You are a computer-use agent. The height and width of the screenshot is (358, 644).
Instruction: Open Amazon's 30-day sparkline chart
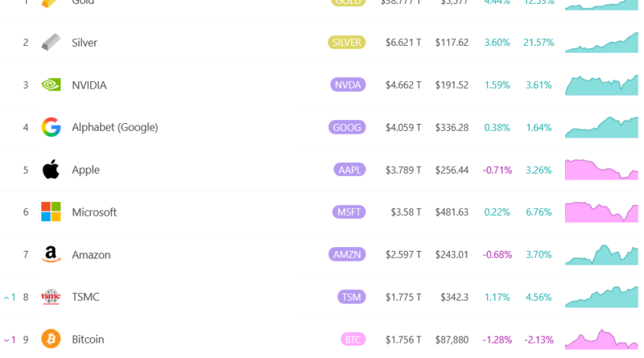coord(601,254)
